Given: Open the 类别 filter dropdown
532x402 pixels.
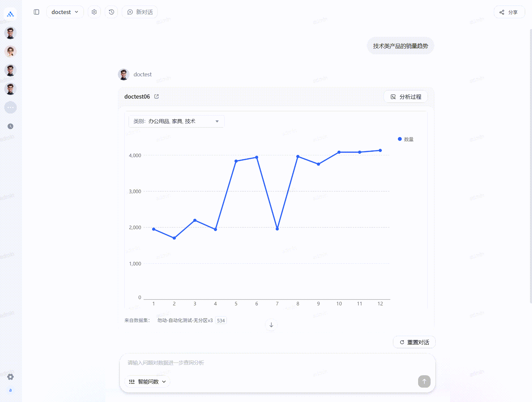Looking at the screenshot, I should [176, 121].
